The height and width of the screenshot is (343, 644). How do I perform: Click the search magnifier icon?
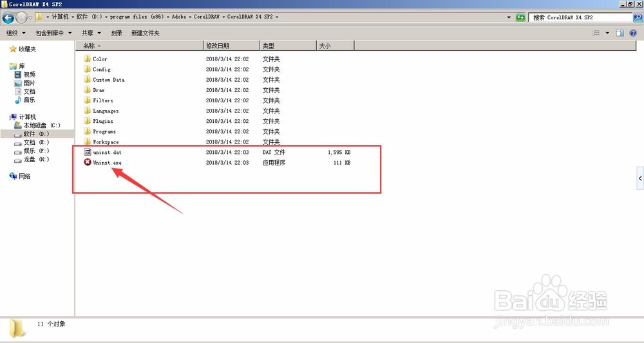pos(638,17)
